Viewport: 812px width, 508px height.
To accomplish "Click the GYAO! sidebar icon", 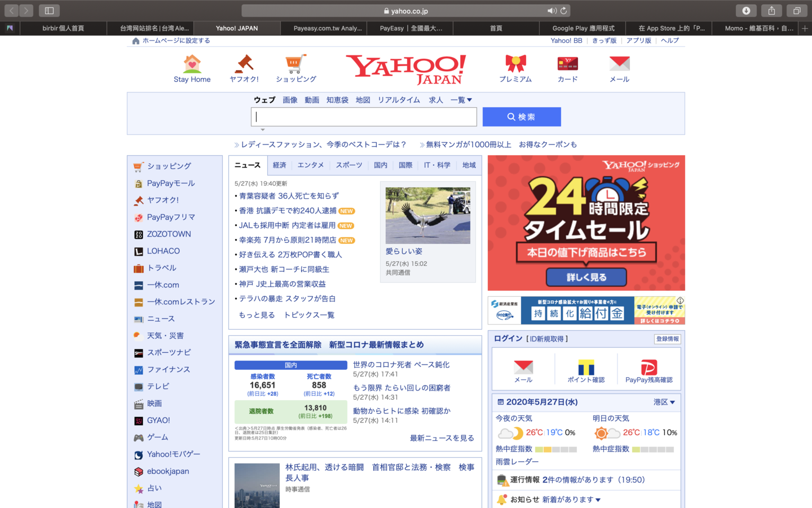I will 139,421.
